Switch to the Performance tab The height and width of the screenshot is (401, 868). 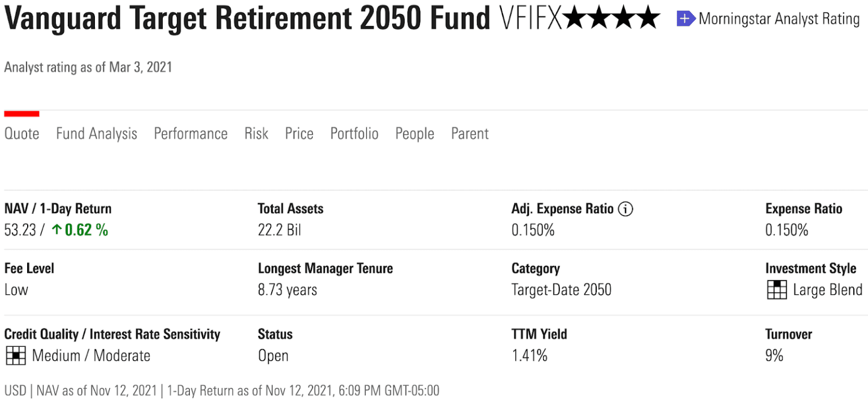[190, 133]
